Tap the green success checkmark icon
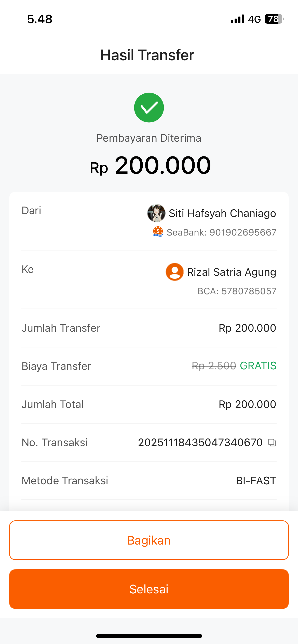The width and height of the screenshot is (298, 644). click(149, 108)
